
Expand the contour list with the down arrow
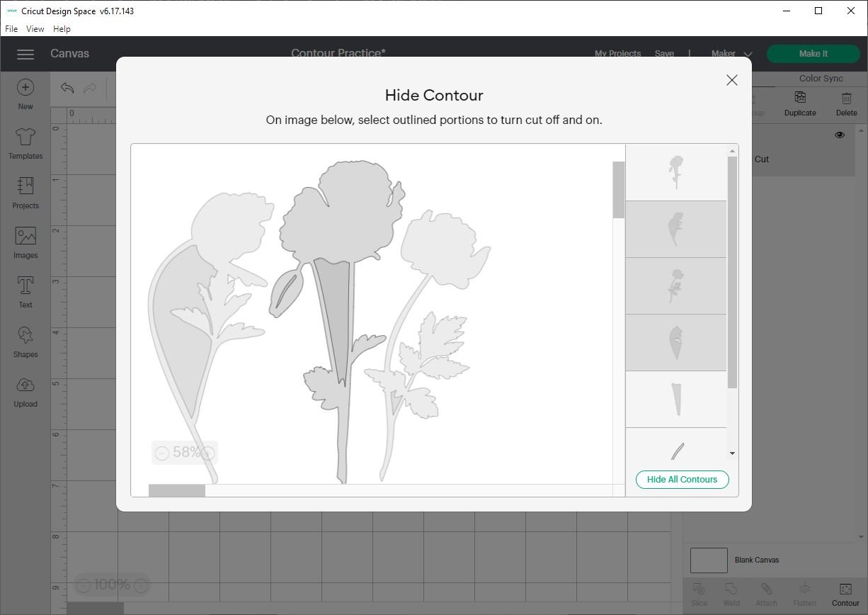[x=732, y=453]
